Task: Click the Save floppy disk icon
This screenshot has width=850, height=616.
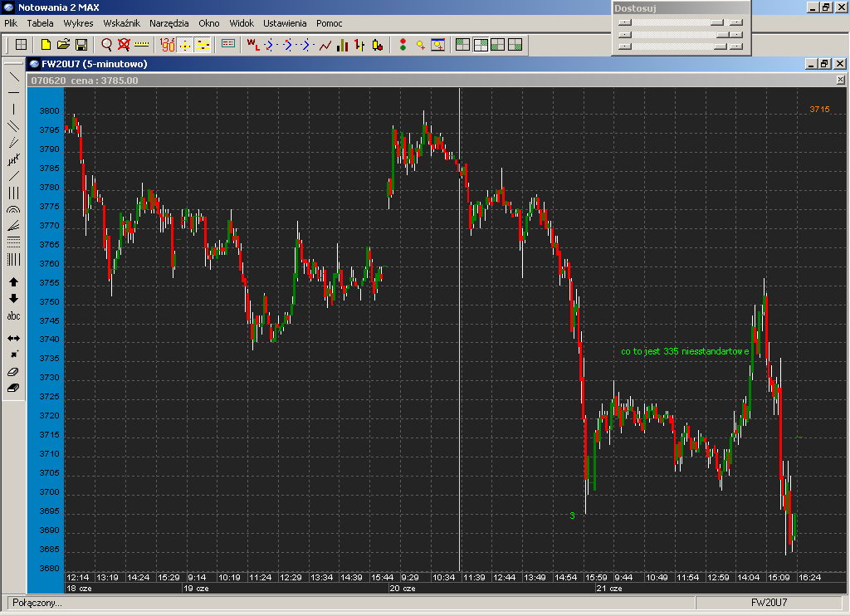Action: pyautogui.click(x=81, y=45)
